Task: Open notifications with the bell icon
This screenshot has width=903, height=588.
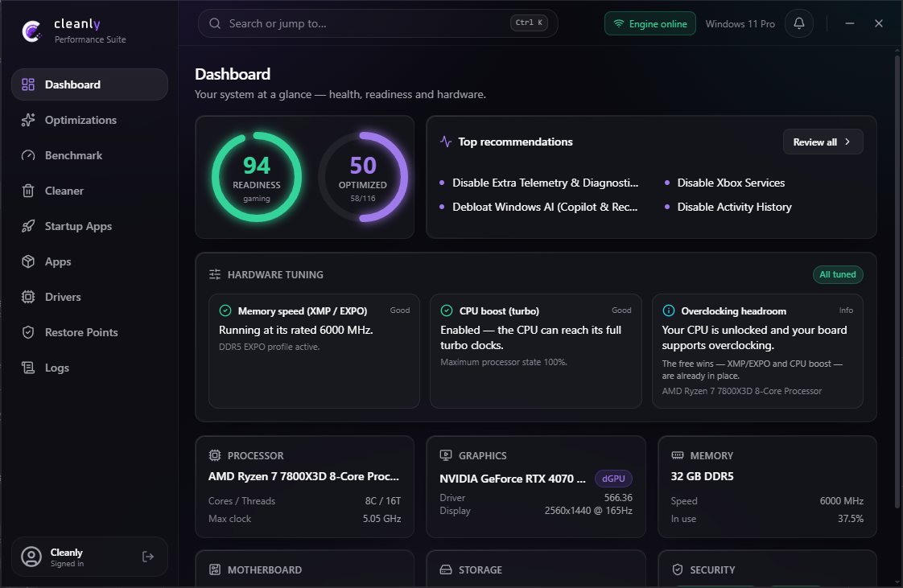Action: pos(798,23)
